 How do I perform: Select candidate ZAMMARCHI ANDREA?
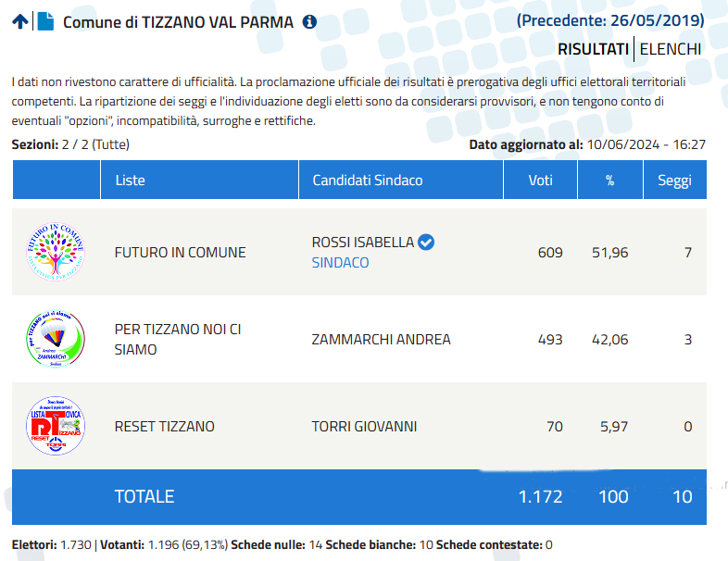[382, 340]
